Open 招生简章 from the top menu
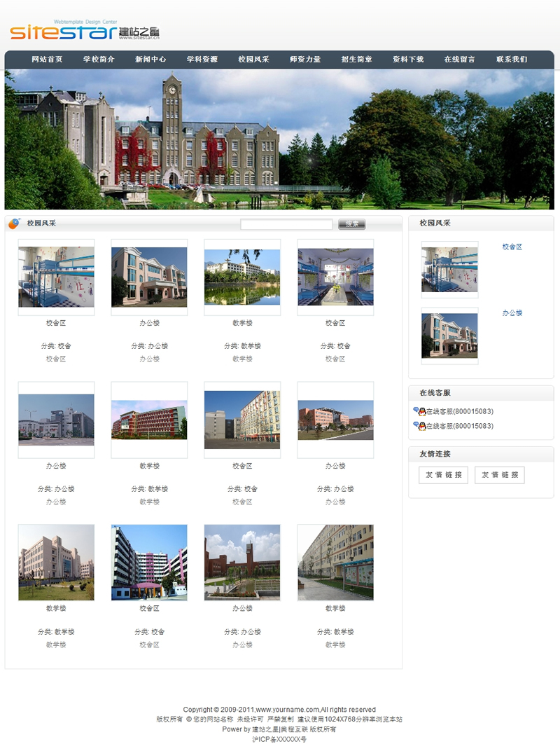 [357, 60]
